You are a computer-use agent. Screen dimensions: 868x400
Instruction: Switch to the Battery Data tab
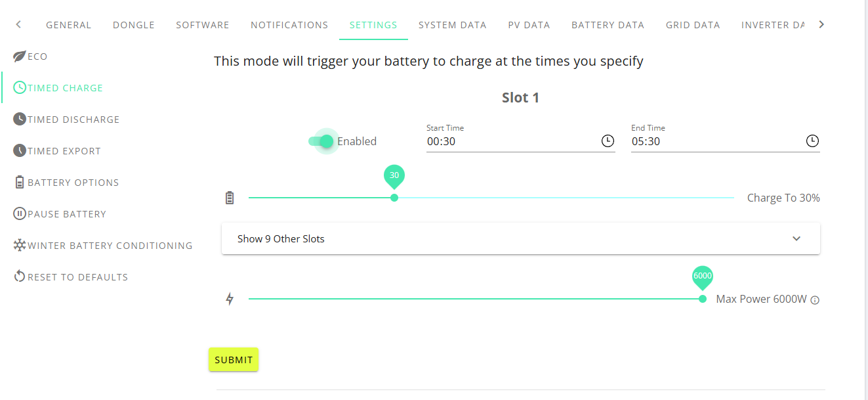click(x=608, y=25)
